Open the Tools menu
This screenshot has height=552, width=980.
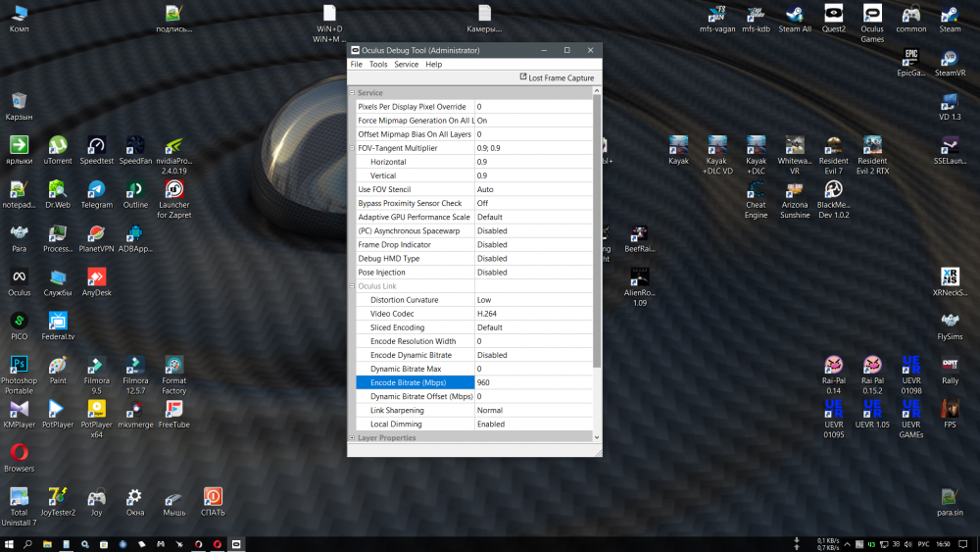(378, 65)
